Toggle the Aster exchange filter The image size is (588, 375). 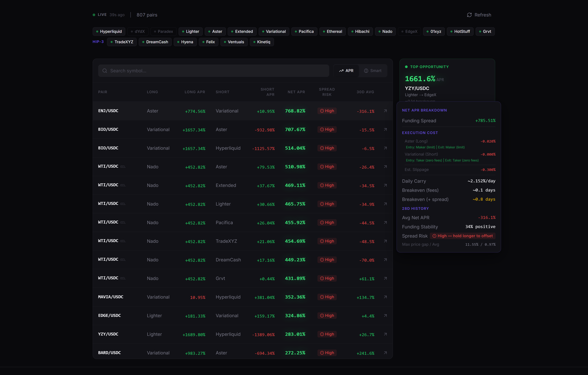(x=215, y=32)
